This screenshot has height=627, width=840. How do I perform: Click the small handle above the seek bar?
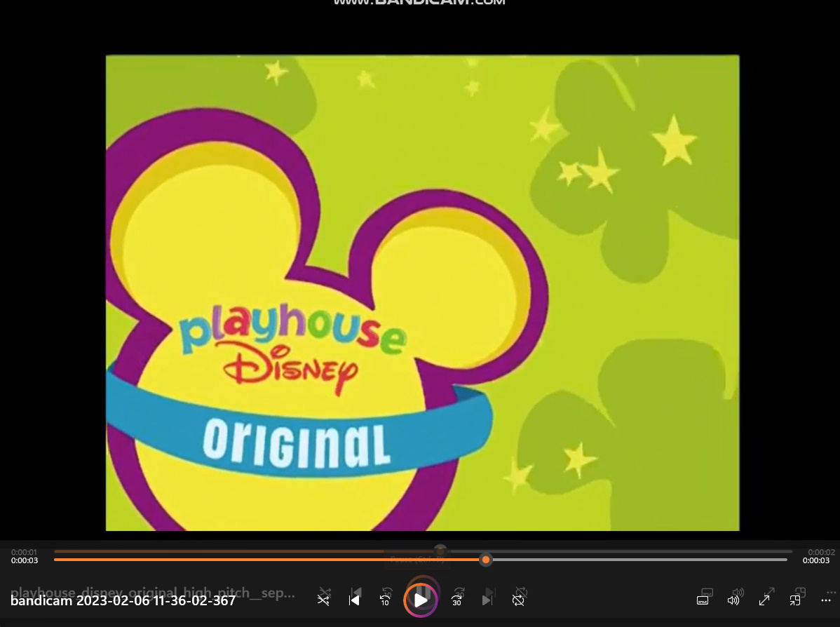[440, 551]
